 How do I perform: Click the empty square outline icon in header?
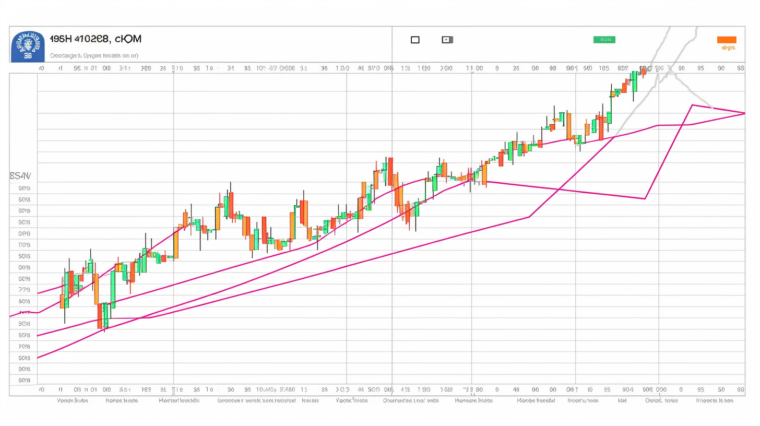414,40
